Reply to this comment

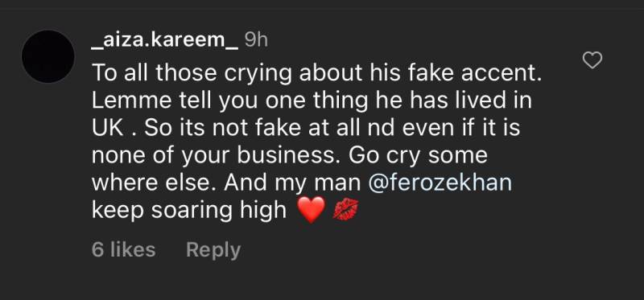click(x=213, y=250)
